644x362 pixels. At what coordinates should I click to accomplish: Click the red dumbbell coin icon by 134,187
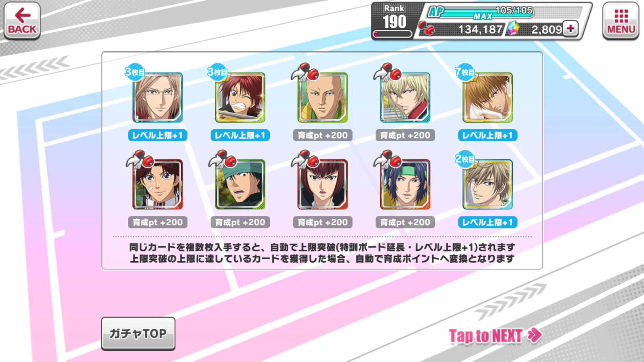tap(426, 29)
